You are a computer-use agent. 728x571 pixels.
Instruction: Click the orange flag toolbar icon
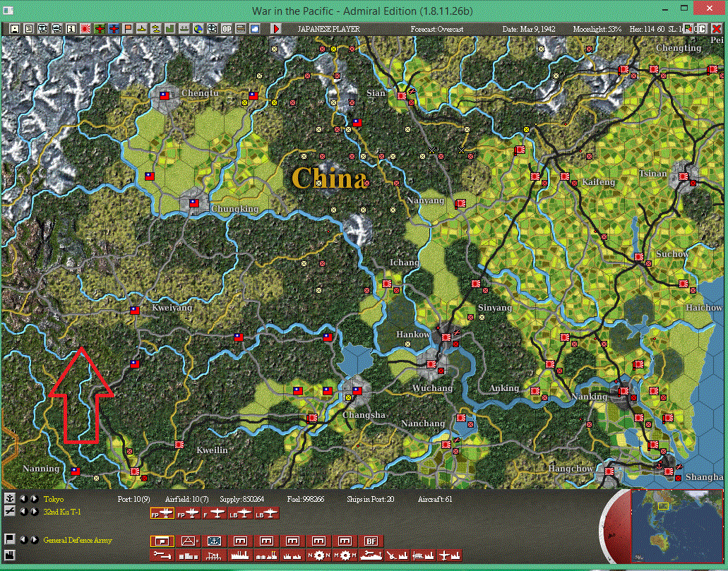[x=128, y=29]
